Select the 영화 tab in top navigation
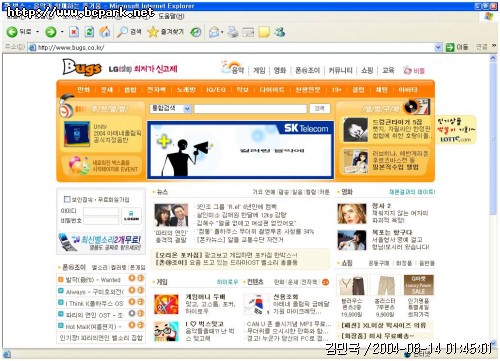Image resolution: width=500 pixels, height=361 pixels. coord(280,70)
